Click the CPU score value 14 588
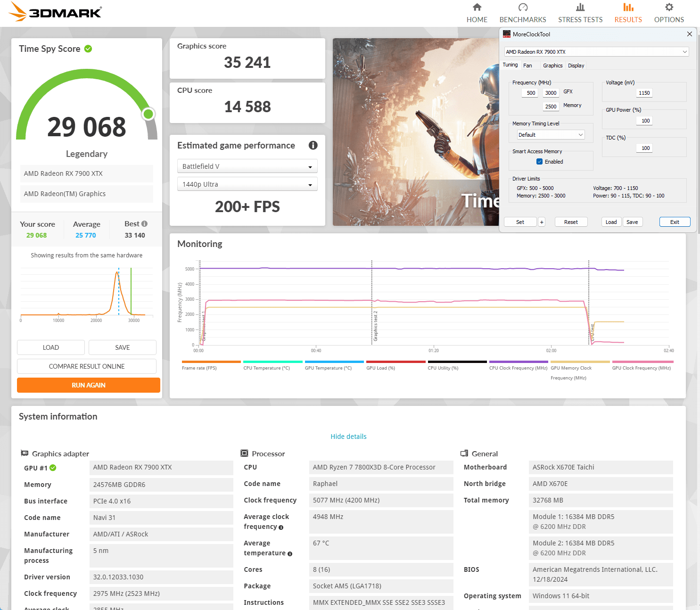The image size is (700, 610). (247, 107)
